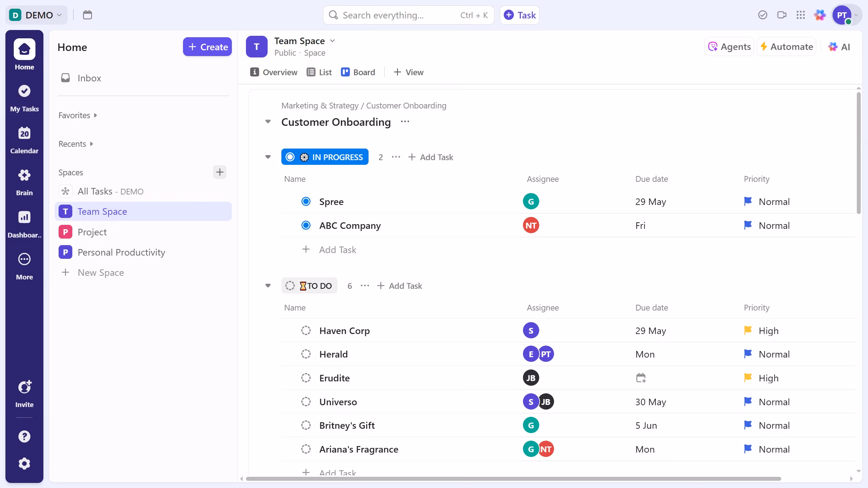Select Project space in sidebar

pyautogui.click(x=143, y=232)
